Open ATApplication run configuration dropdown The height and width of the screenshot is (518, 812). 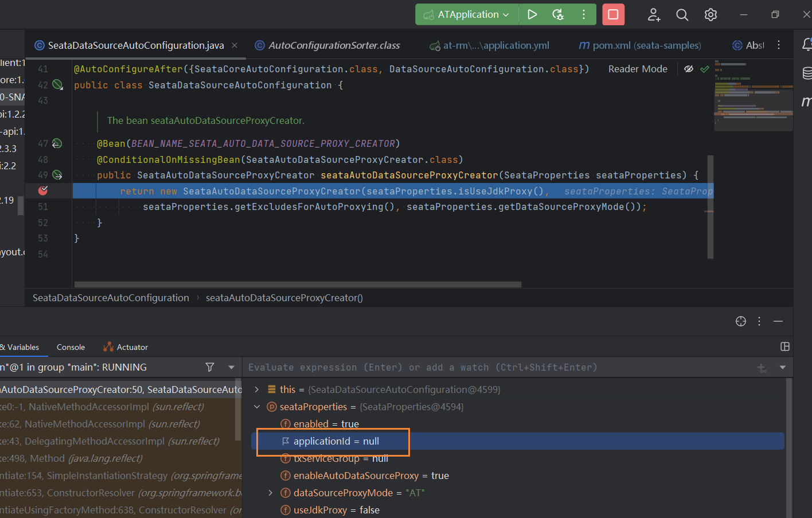pos(466,14)
